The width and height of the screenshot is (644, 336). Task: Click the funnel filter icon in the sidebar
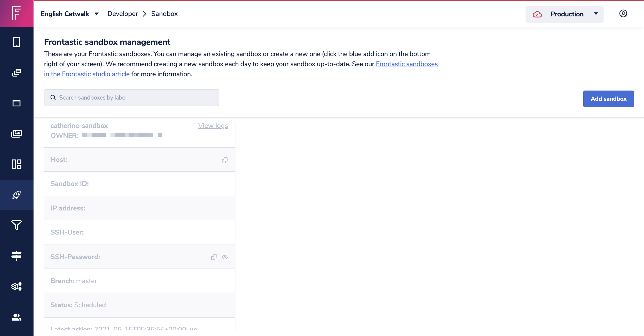pyautogui.click(x=17, y=225)
